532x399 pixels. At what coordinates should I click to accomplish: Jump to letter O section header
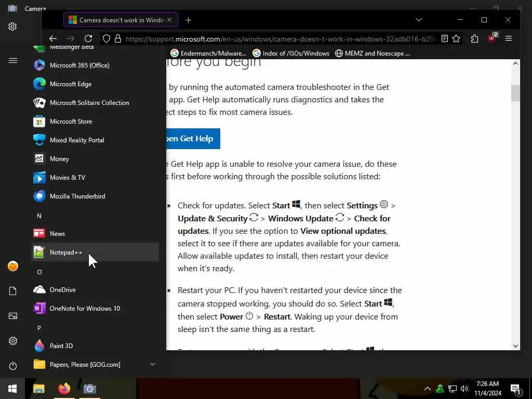pyautogui.click(x=39, y=272)
